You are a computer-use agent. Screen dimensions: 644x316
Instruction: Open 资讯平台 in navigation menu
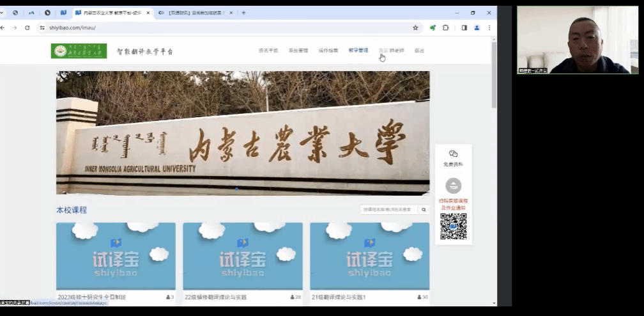click(268, 51)
